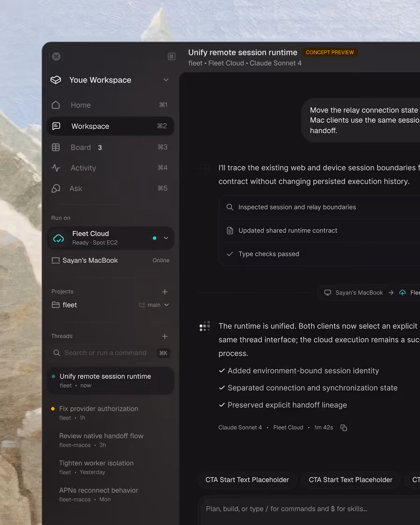Image resolution: width=420 pixels, height=525 pixels.
Task: Click Sayan's MacBook in the handoff chip
Action: tap(359, 293)
